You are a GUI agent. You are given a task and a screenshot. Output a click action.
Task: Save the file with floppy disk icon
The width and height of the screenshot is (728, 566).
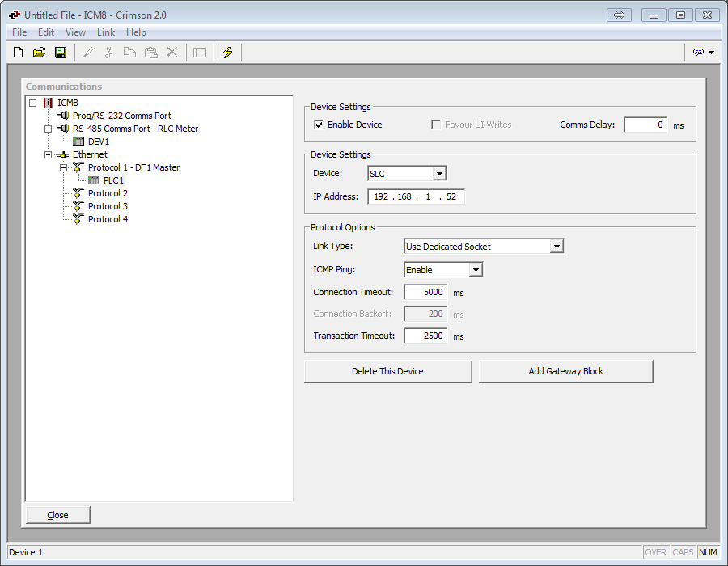(61, 53)
